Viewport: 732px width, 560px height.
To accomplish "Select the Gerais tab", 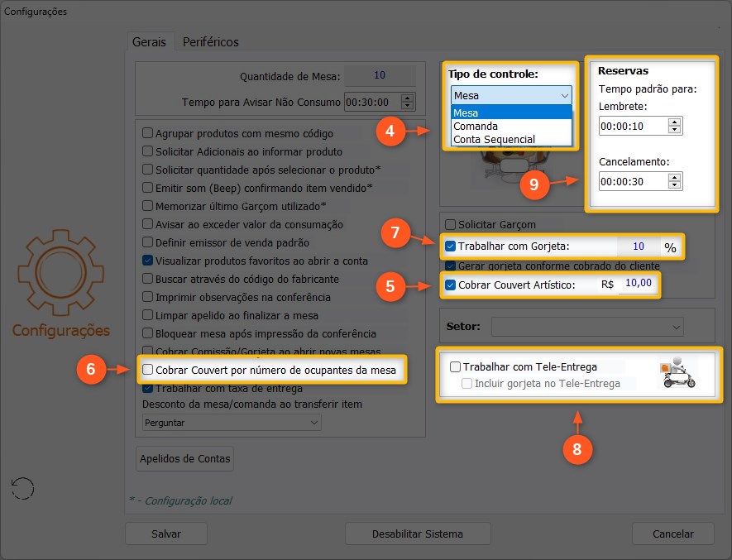I will pyautogui.click(x=149, y=41).
